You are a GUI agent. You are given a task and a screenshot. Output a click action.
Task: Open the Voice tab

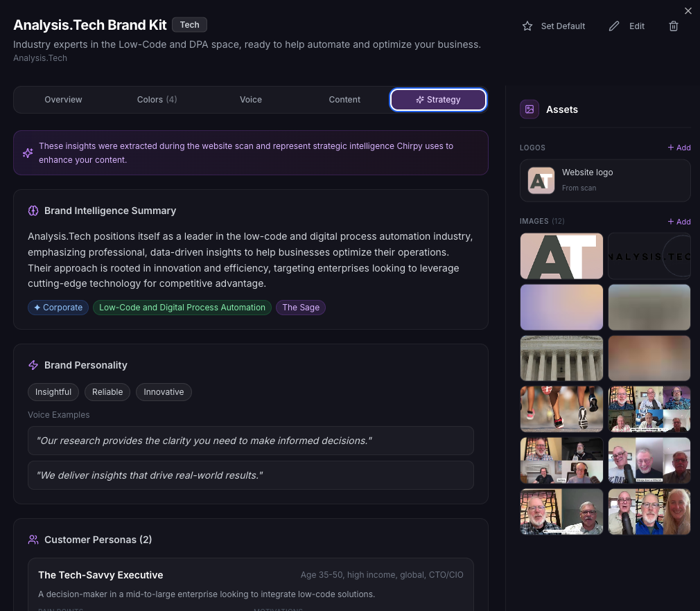[250, 100]
